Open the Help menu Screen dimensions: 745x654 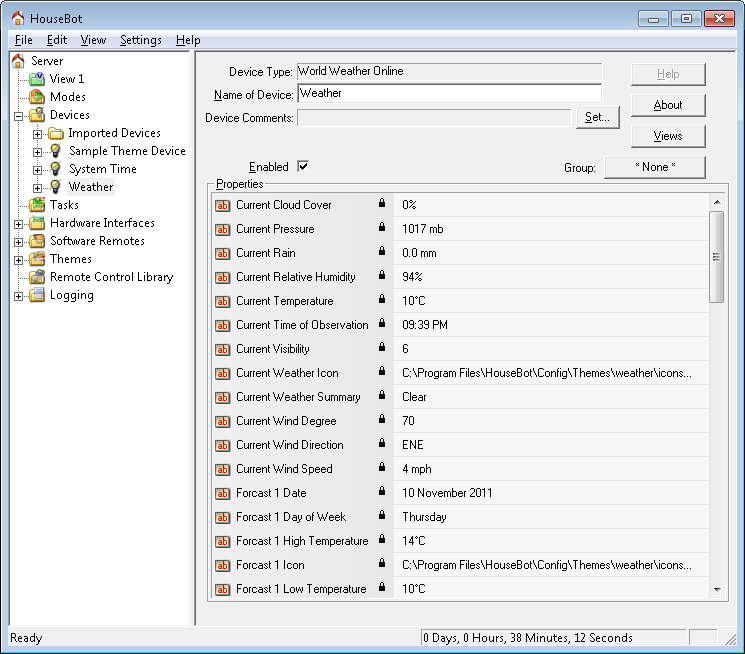coord(188,40)
